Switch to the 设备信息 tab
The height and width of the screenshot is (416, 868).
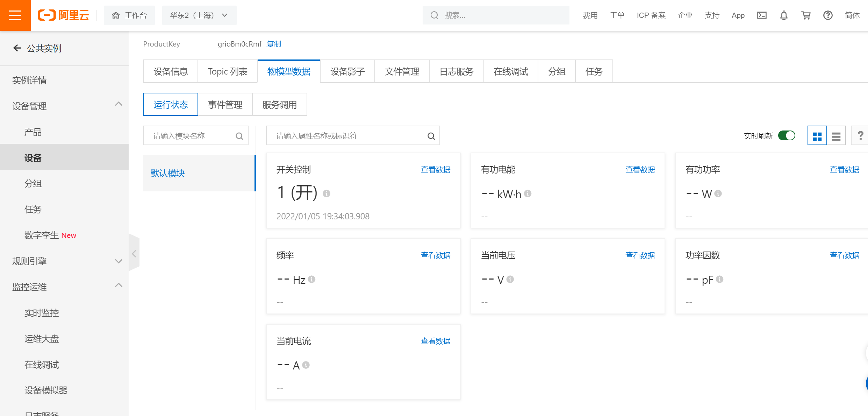pyautogui.click(x=171, y=71)
